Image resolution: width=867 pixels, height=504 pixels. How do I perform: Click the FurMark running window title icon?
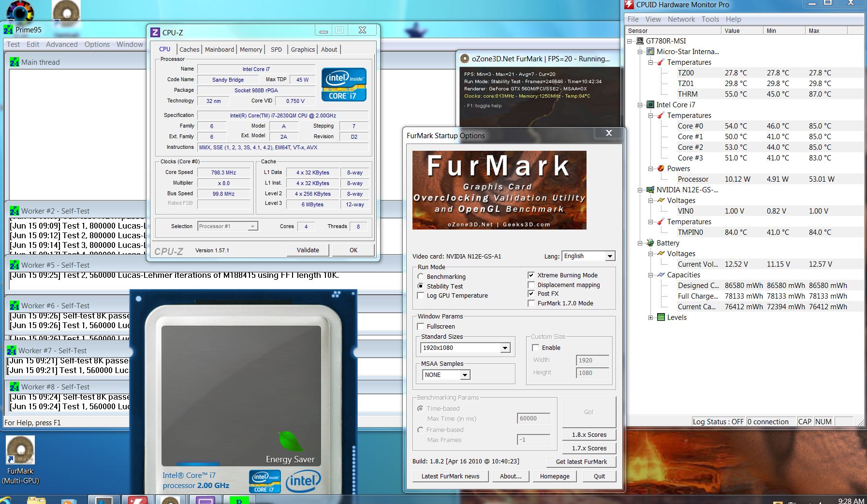click(x=465, y=59)
